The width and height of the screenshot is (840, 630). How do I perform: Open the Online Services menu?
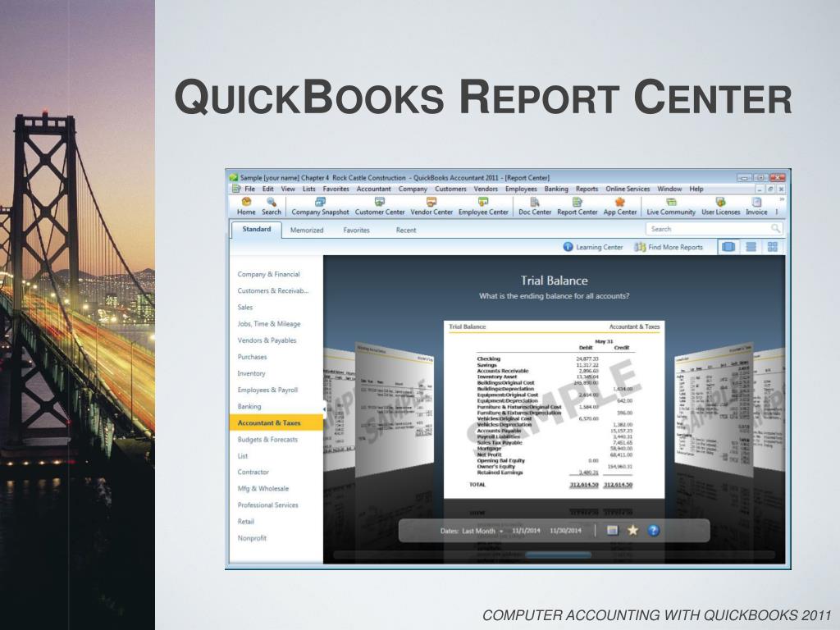pyautogui.click(x=628, y=189)
